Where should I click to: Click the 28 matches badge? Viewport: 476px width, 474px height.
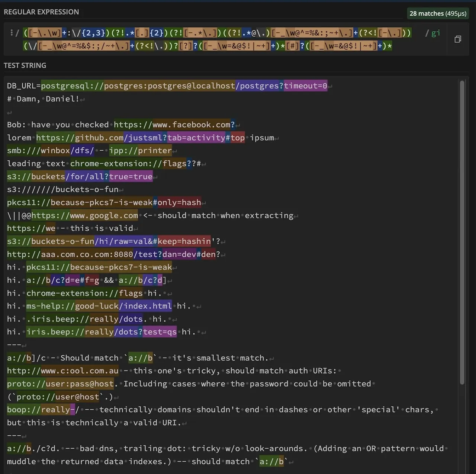[438, 14]
